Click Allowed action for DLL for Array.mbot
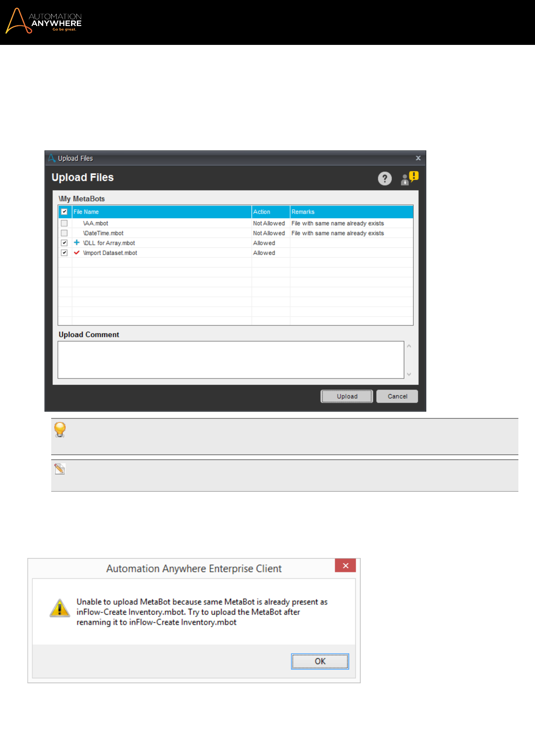 (264, 243)
